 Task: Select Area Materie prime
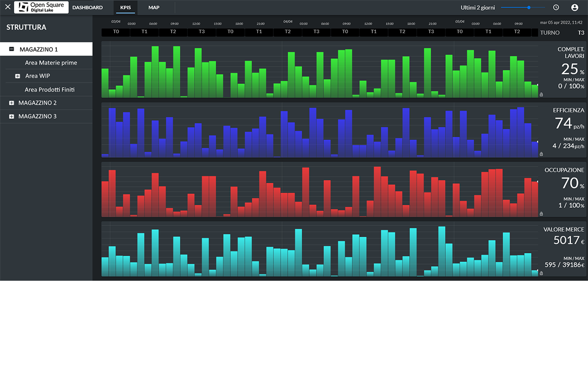[x=51, y=63]
